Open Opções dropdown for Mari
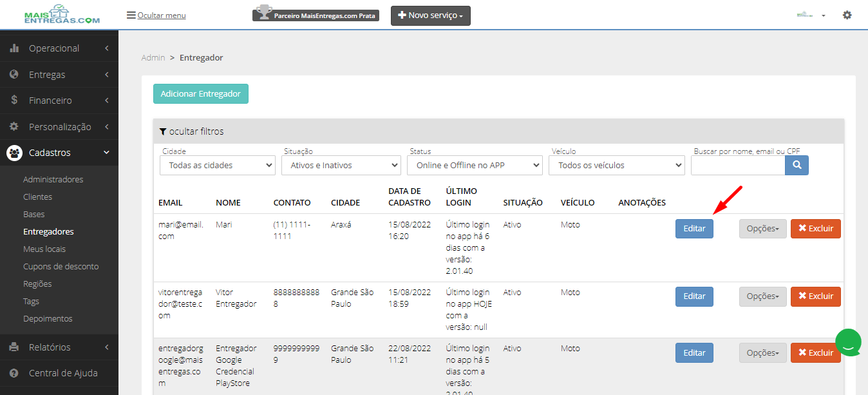The height and width of the screenshot is (395, 868). click(x=763, y=229)
